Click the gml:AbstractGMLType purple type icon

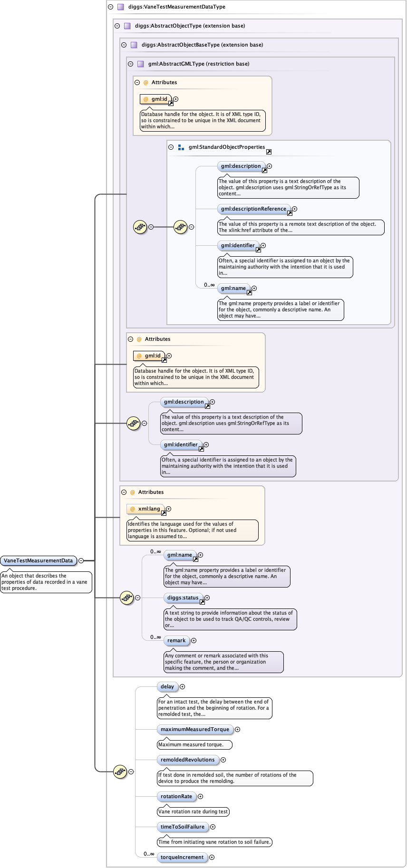click(141, 64)
